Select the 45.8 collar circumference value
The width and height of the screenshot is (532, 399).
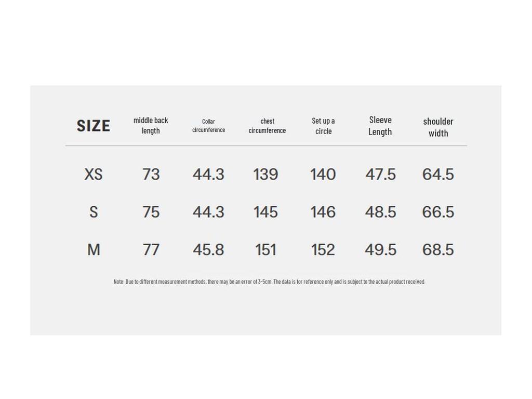click(208, 250)
